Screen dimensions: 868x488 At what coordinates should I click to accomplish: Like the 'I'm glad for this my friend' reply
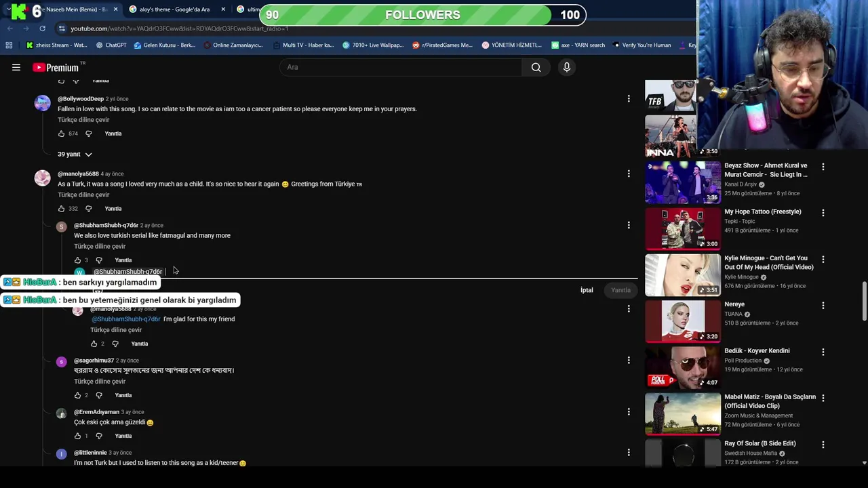(x=94, y=344)
